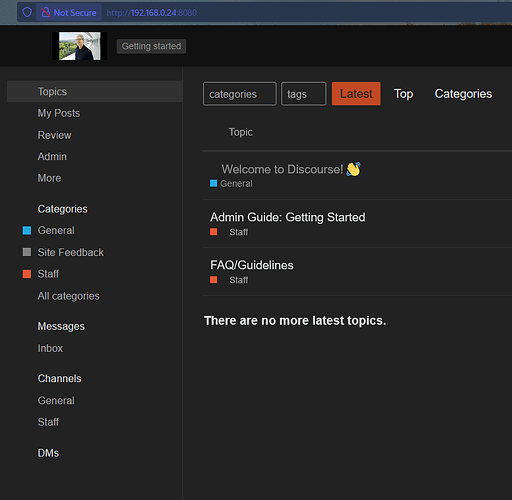Open General category in sidebar
Screen dimensions: 512x500
pyautogui.click(x=56, y=230)
